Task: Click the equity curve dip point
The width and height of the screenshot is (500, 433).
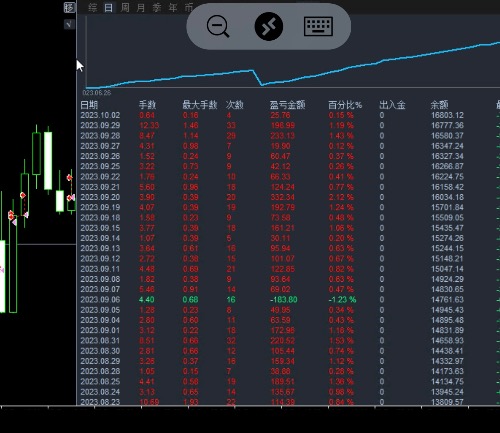Action: [262, 85]
